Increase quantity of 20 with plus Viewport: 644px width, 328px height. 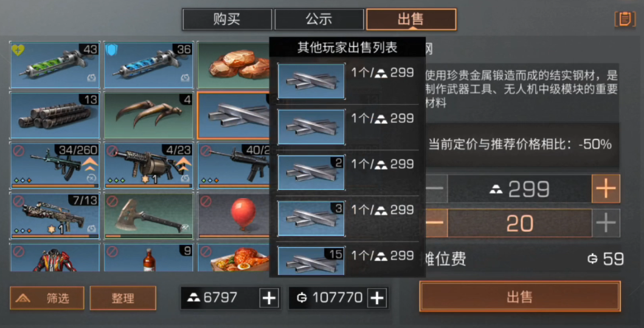[606, 223]
